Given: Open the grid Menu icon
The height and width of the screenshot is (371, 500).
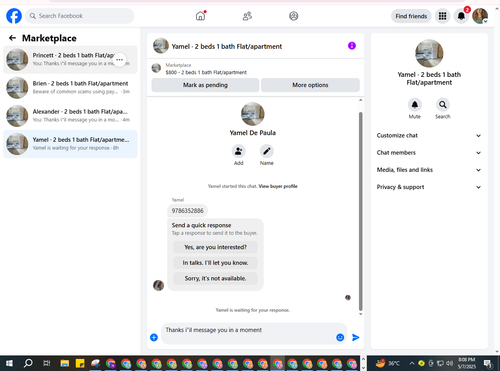Looking at the screenshot, I should click(x=442, y=16).
